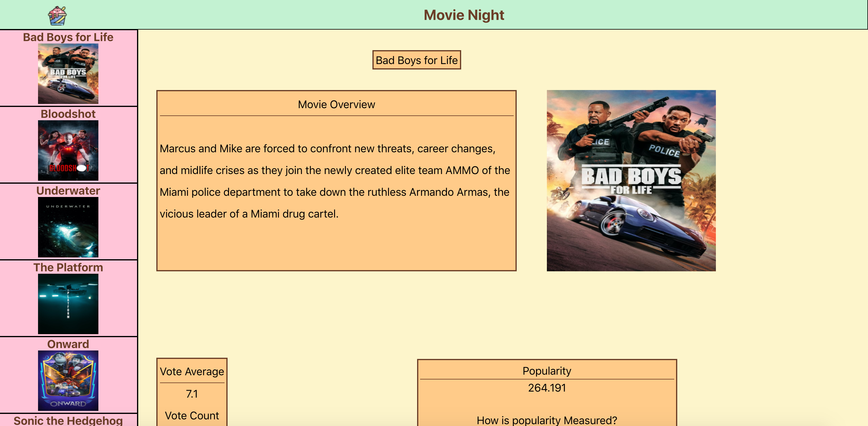Click the Vote Count label
The width and height of the screenshot is (868, 426).
coord(192,415)
